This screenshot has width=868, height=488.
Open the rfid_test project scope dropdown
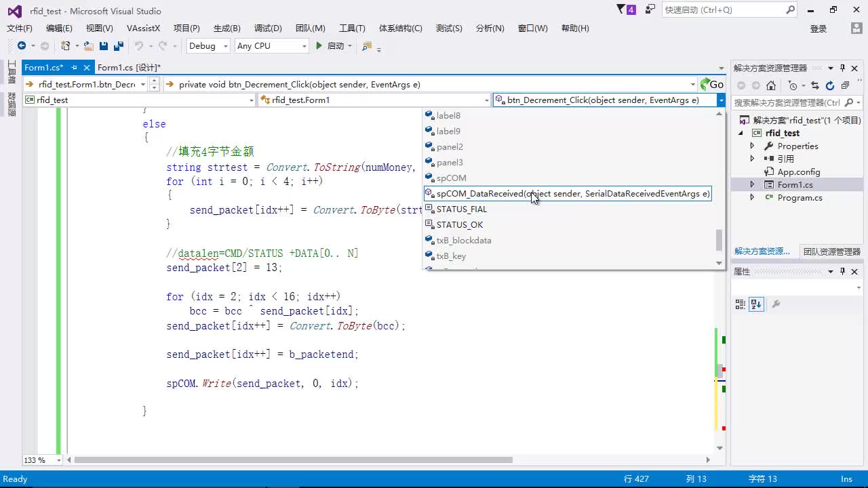(139, 100)
